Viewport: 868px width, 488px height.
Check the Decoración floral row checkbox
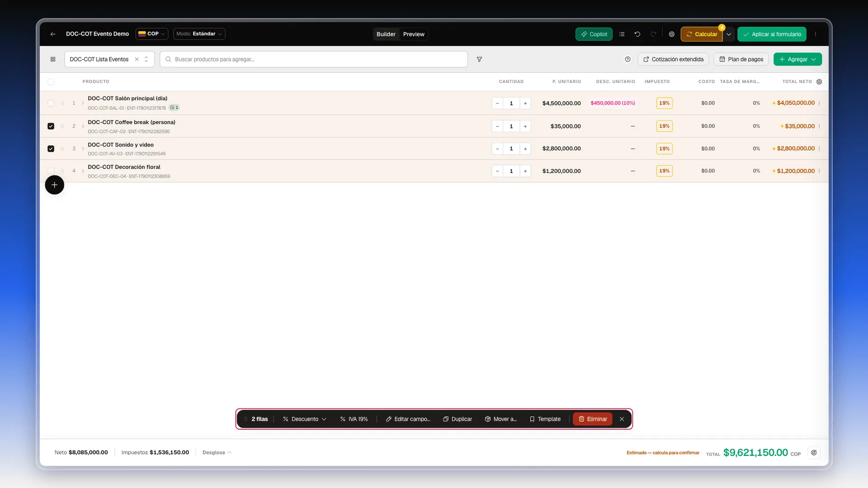pyautogui.click(x=51, y=171)
